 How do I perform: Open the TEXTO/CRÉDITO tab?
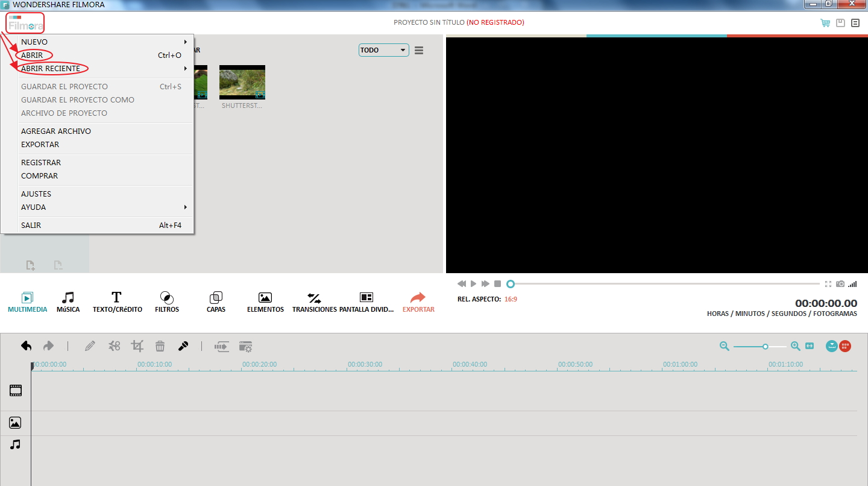(117, 302)
